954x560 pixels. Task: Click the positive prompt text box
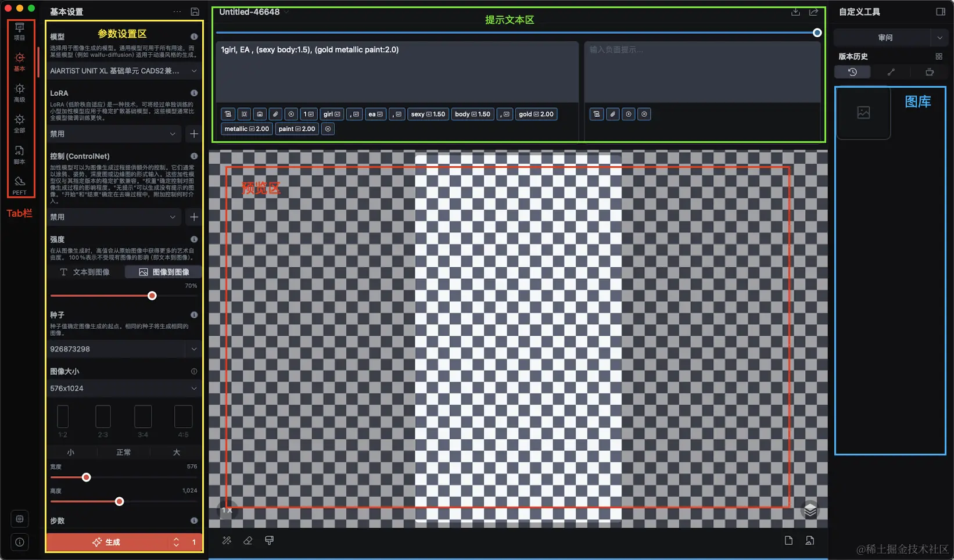click(x=397, y=71)
